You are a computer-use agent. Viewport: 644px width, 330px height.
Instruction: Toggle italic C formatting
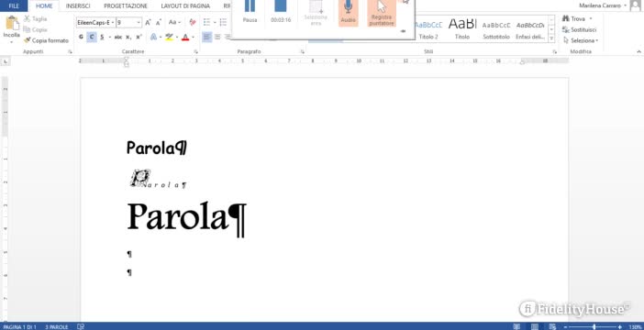(92, 37)
